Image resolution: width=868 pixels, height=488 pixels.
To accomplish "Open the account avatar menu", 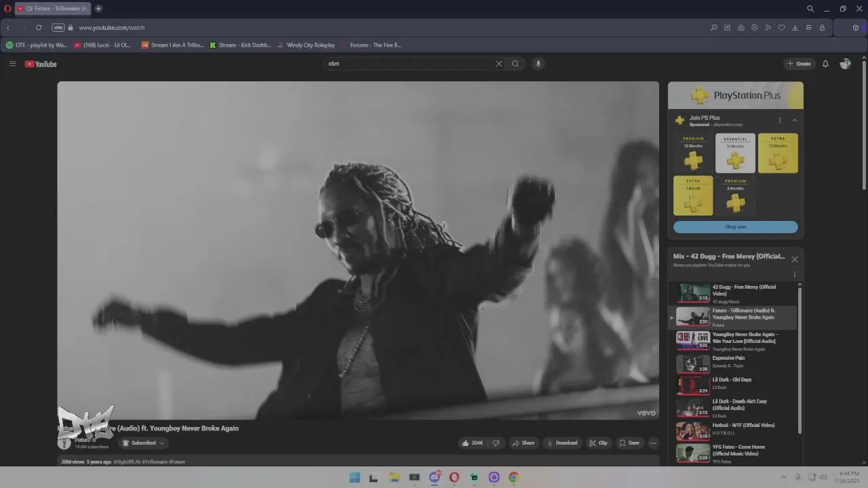I will coord(845,64).
